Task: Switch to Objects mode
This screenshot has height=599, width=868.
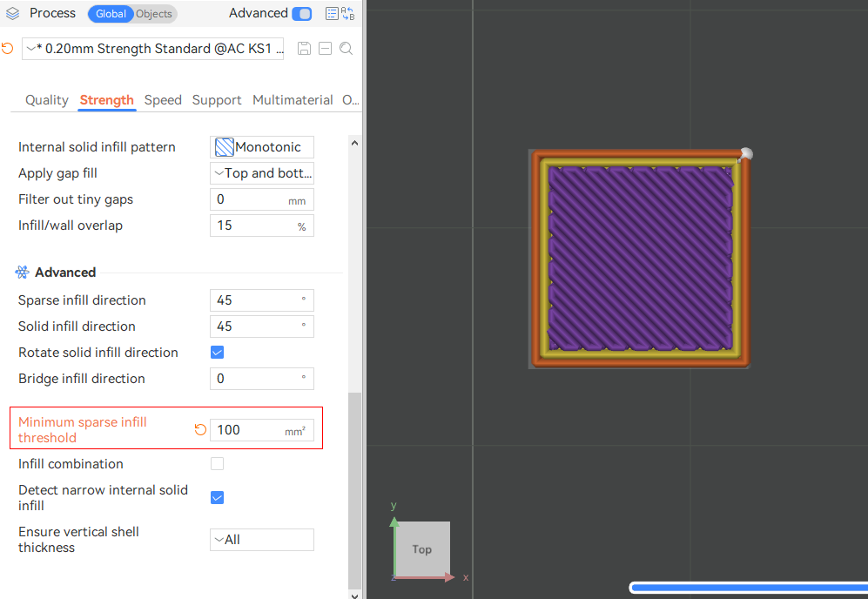Action: point(154,14)
